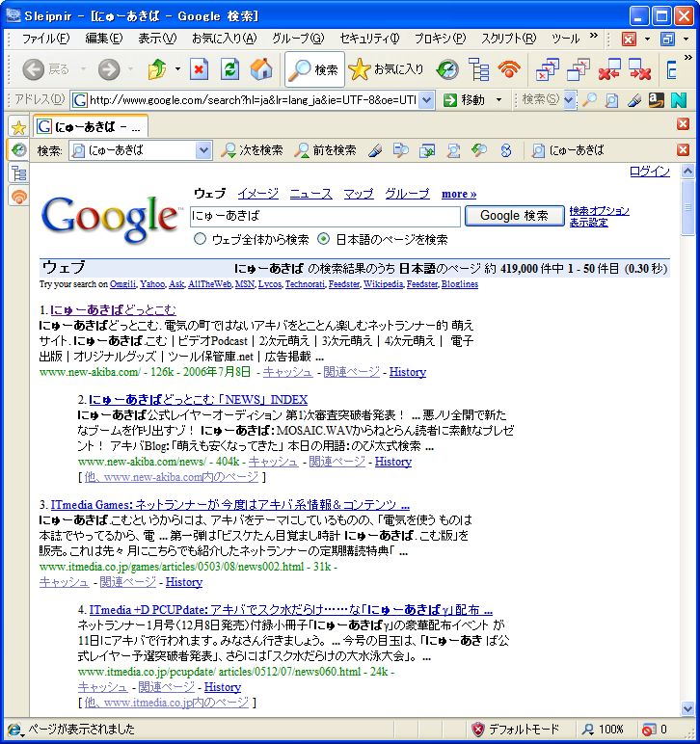Open the dropdown beside the Go (移動) button
700x744 pixels.
(498, 100)
